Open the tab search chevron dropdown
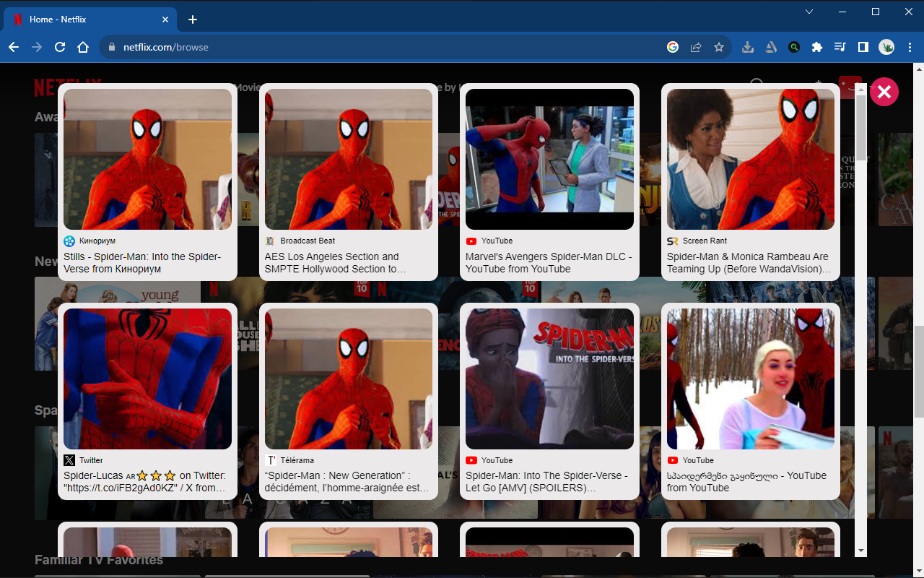 pyautogui.click(x=809, y=12)
